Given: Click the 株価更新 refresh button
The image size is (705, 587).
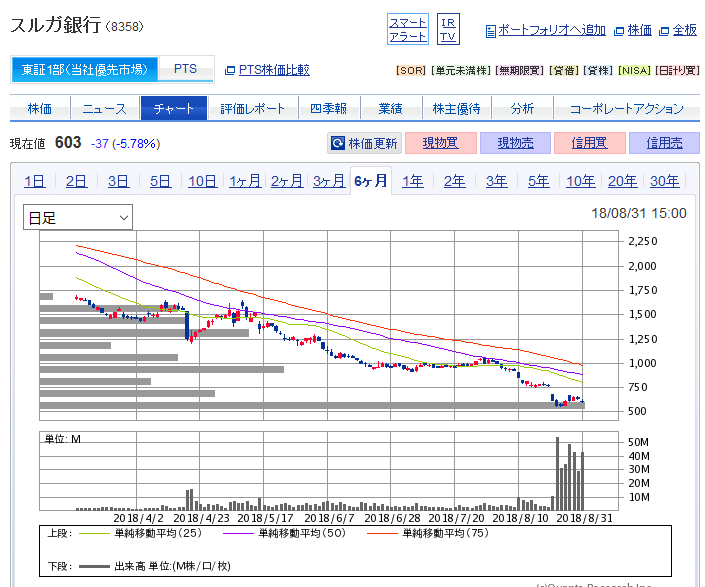Looking at the screenshot, I should (365, 143).
